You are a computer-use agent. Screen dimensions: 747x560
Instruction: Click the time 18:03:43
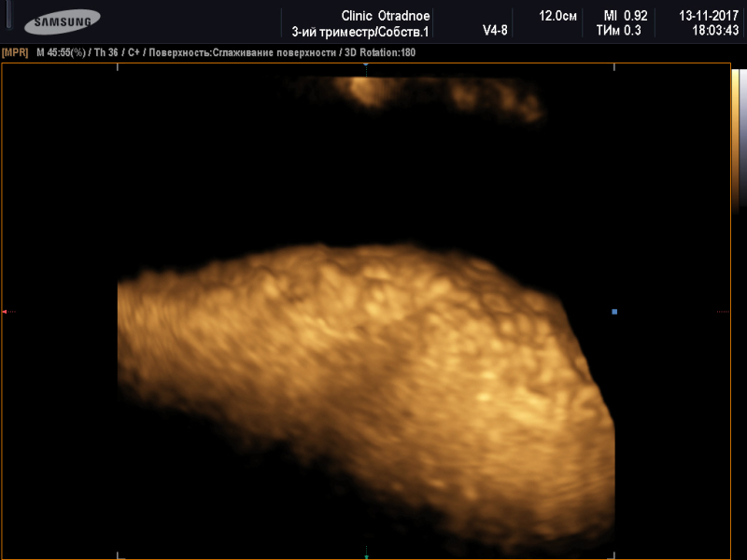tap(715, 31)
